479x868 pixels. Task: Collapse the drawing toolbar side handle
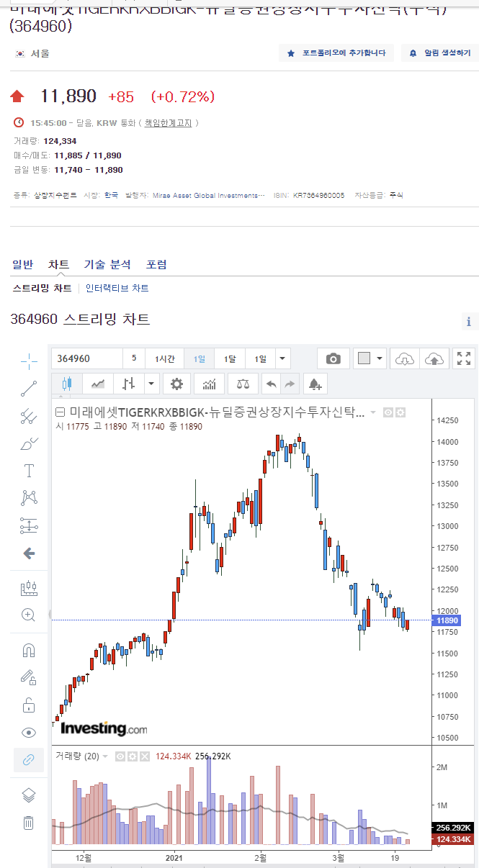click(x=50, y=615)
